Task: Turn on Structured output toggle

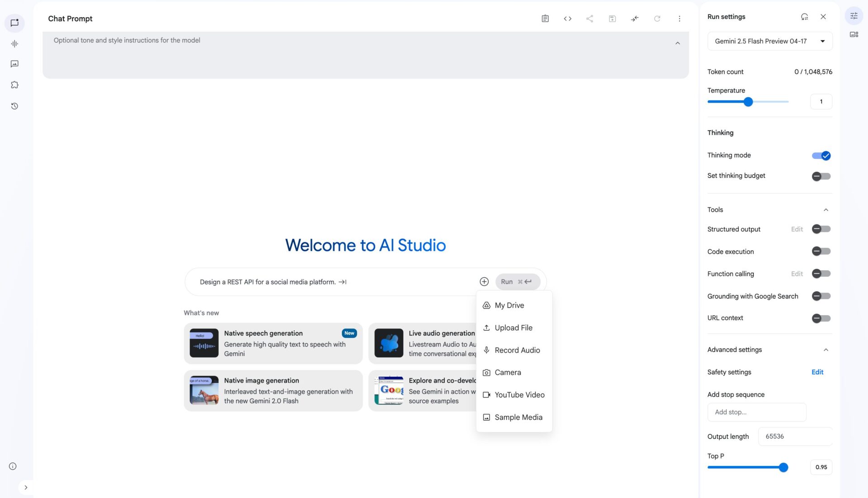Action: click(x=821, y=229)
